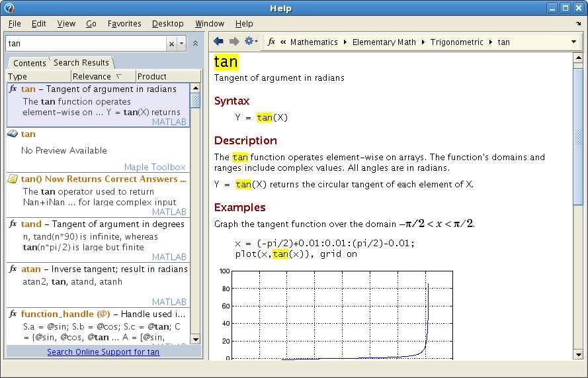
Task: Open search history dropdown arrow
Action: click(x=181, y=44)
